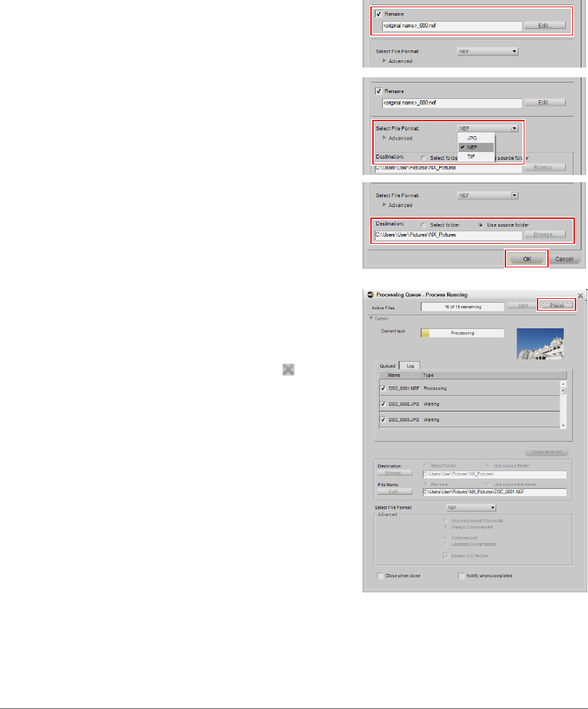Screen dimensions: 588x709
Task: Toggle Rename checkbox in panel with open format list
Action: pyautogui.click(x=379, y=91)
